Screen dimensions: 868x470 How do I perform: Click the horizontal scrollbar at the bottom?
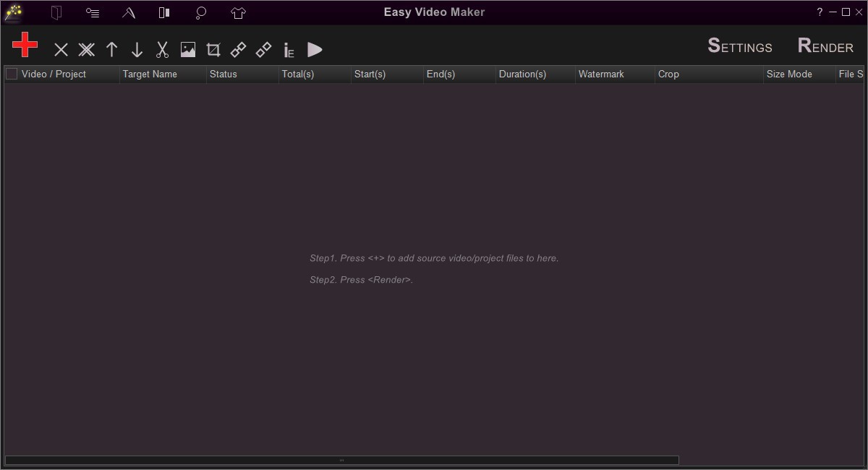(x=340, y=460)
